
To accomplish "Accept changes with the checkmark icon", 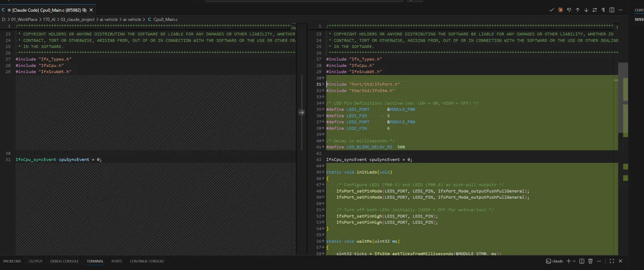I will 551,10.
